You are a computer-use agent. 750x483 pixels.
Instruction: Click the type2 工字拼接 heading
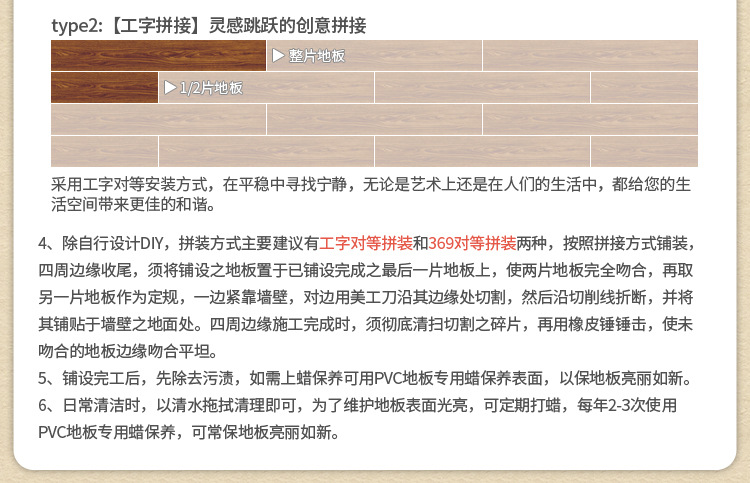coord(209,25)
